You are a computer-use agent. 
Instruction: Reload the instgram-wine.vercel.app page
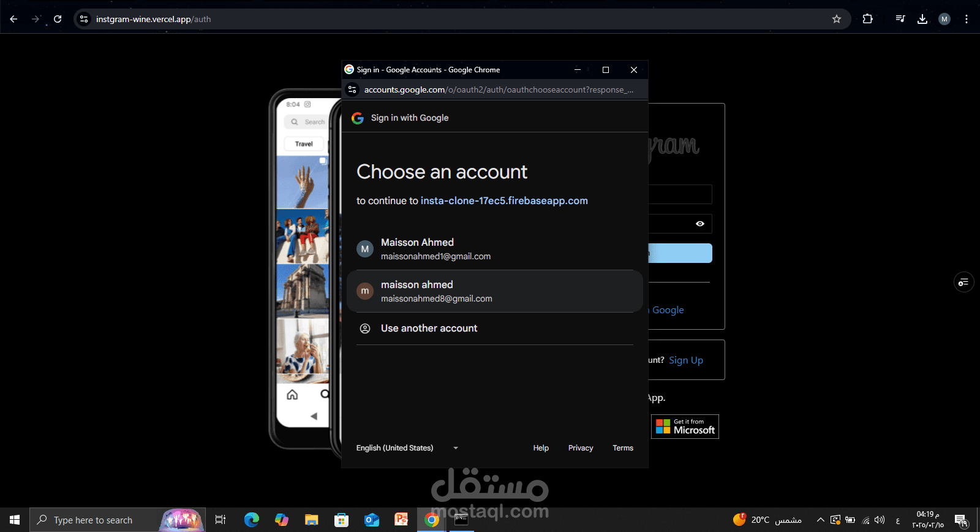pos(58,19)
